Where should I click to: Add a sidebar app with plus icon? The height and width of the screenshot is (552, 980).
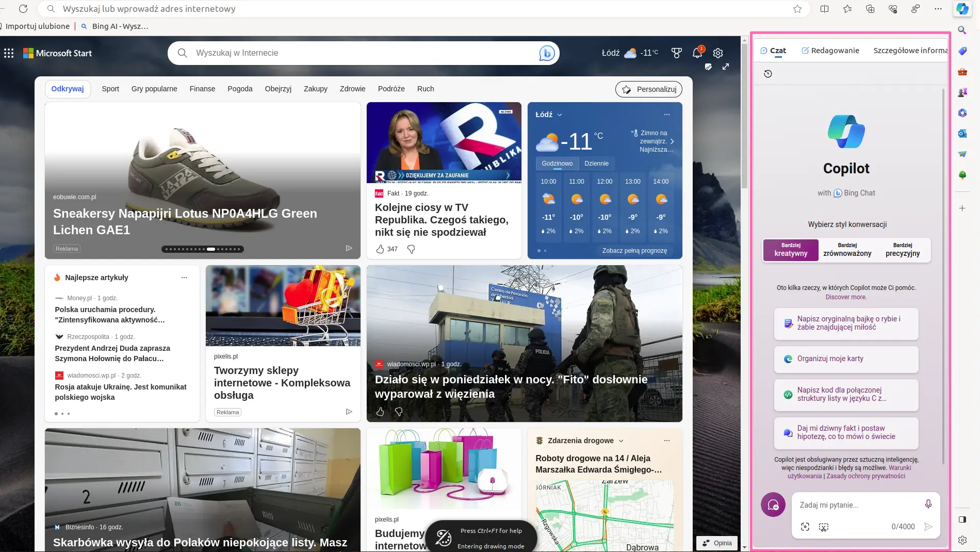962,208
